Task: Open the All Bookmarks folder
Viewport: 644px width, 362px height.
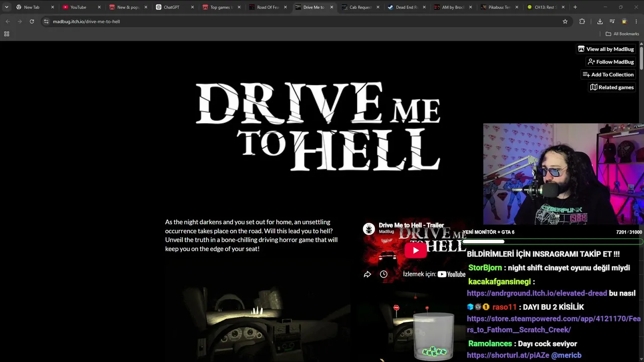Action: 622,34
